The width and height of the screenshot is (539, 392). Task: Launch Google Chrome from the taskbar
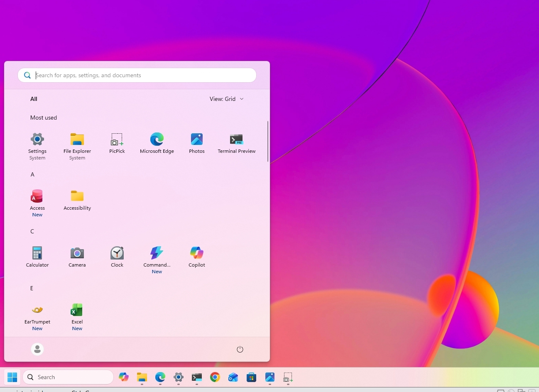click(x=215, y=377)
